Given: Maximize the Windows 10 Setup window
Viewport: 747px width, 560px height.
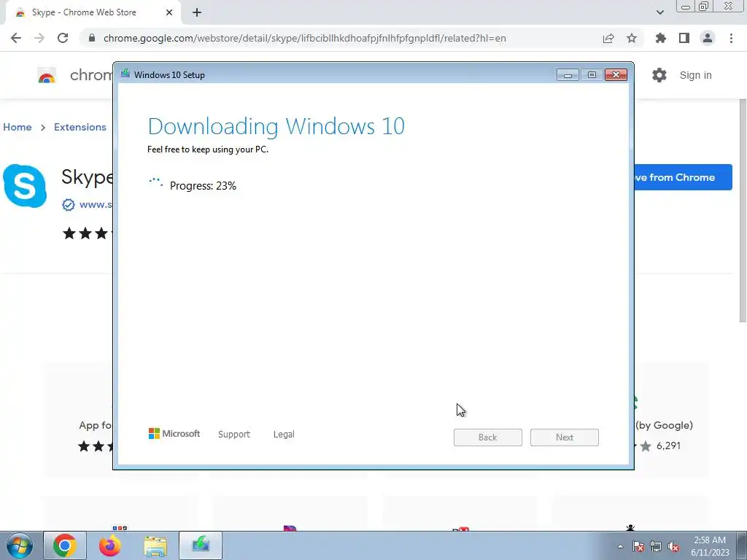Looking at the screenshot, I should tap(592, 75).
